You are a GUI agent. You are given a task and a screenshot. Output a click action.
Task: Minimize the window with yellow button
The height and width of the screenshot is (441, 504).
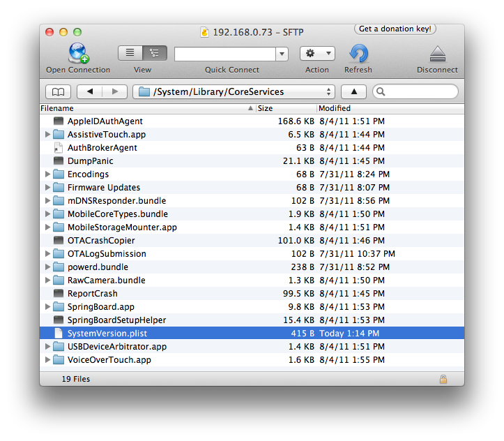63,32
